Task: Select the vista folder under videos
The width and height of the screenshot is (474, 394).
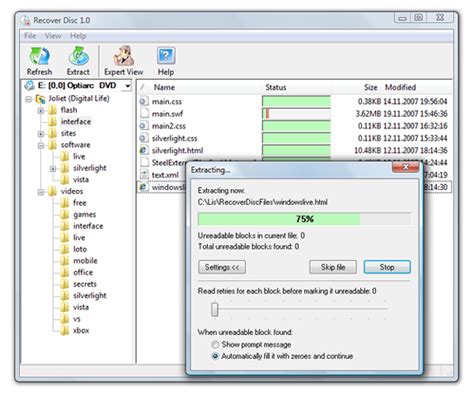Action: (81, 307)
